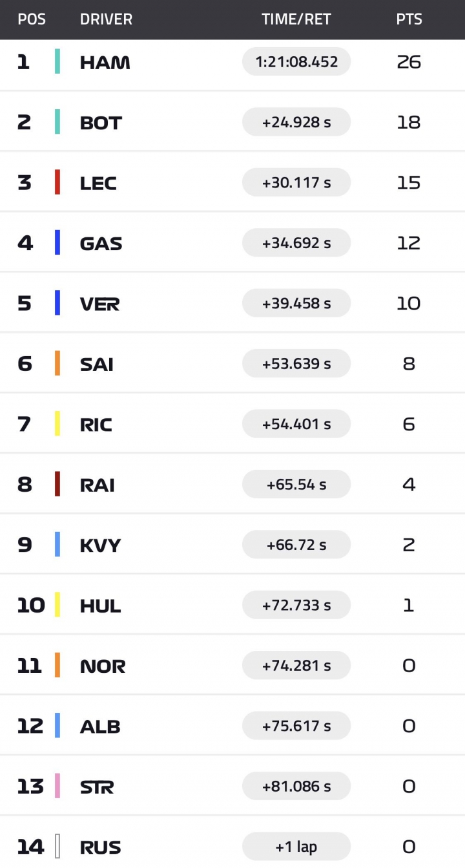This screenshot has width=465, height=868.
Task: Open driver GAS row entry
Action: click(101, 244)
